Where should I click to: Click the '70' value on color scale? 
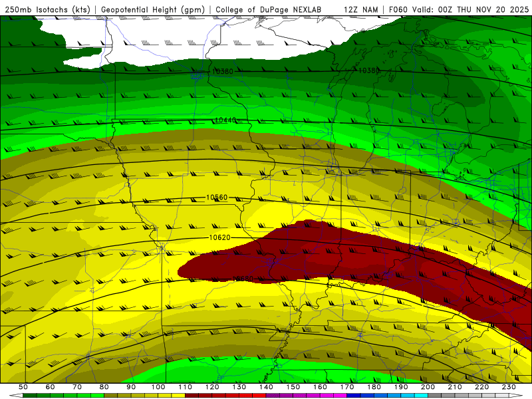(77, 387)
